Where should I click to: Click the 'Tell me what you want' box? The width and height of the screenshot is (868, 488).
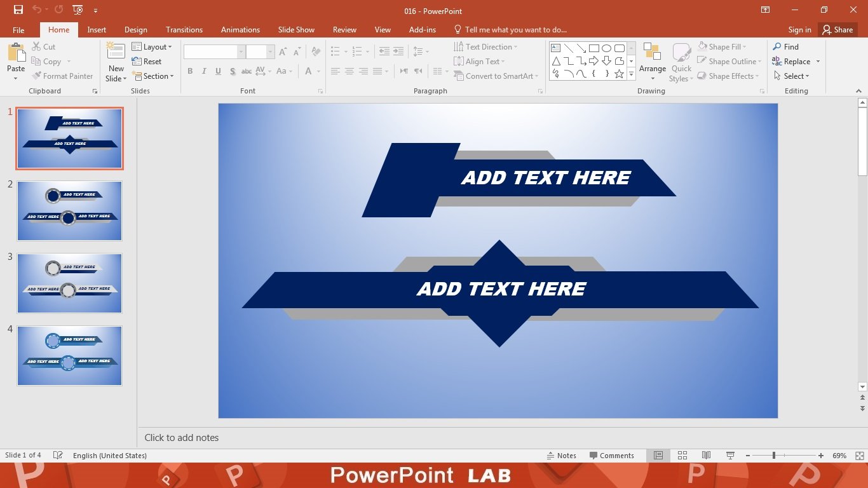point(510,30)
